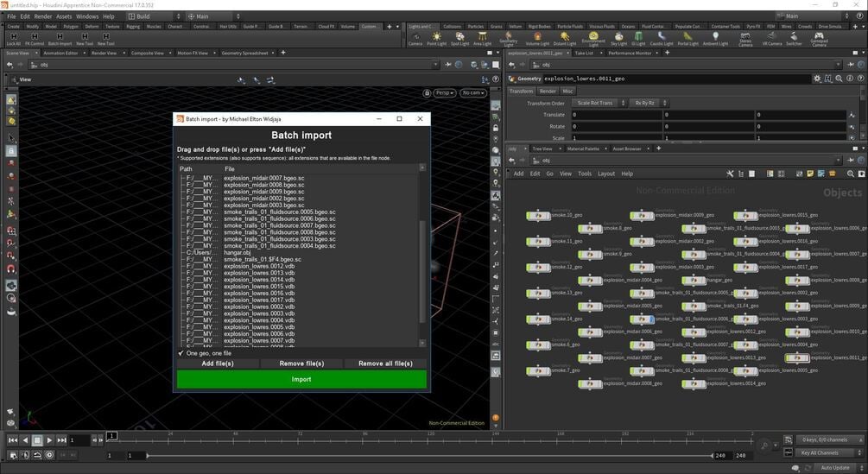
Task: Open the Rx Ry Rz rotation order dropdown
Action: (x=649, y=103)
